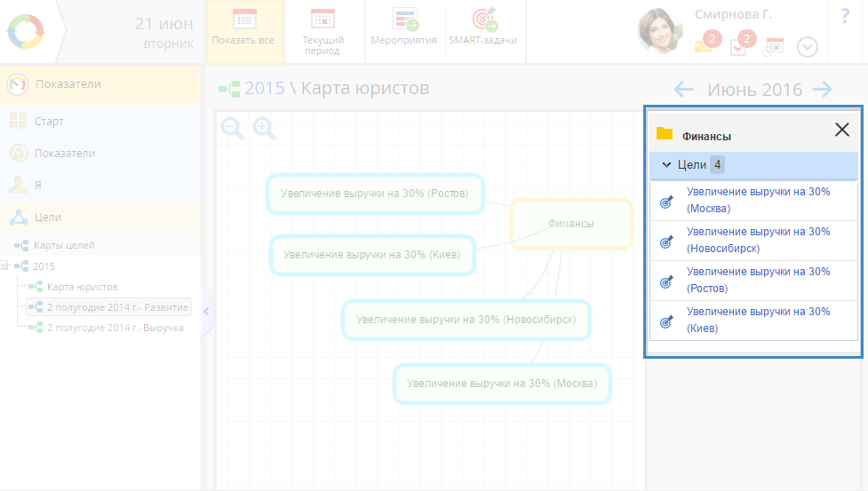The width and height of the screenshot is (868, 491).
Task: Click the user avatar photo
Action: (660, 31)
